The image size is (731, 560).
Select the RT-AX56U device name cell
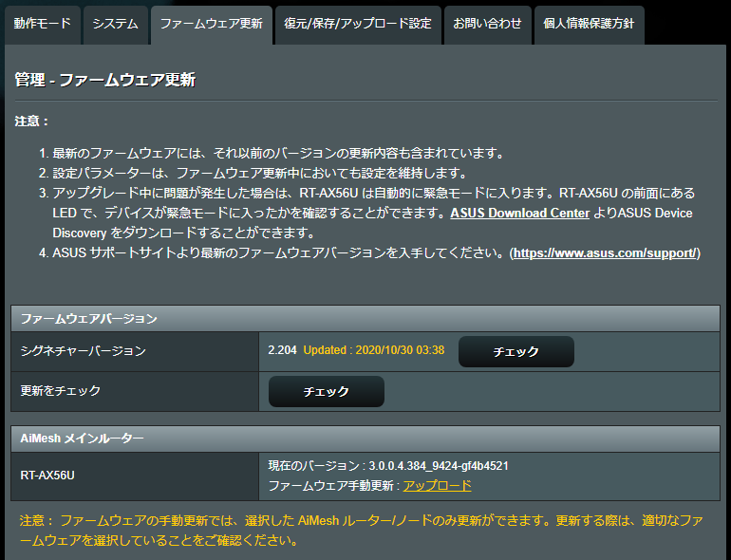47,476
